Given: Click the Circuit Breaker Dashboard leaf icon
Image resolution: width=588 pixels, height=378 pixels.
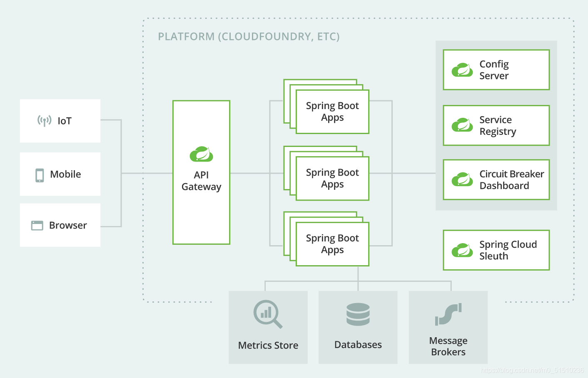Looking at the screenshot, I should [462, 179].
